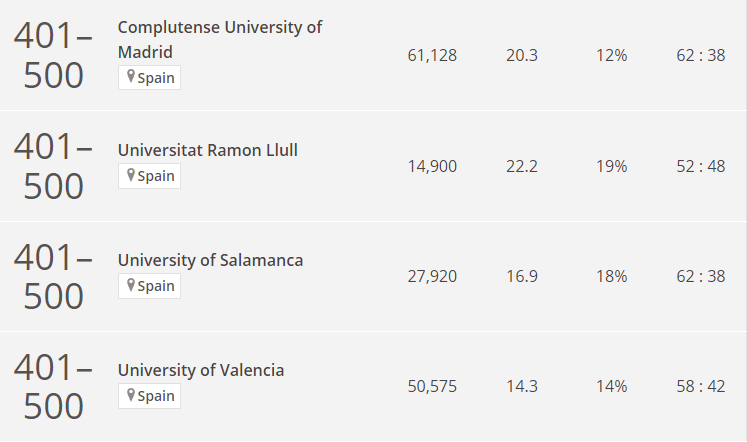Click rank 401–500 of University of Valencia

pos(53,386)
